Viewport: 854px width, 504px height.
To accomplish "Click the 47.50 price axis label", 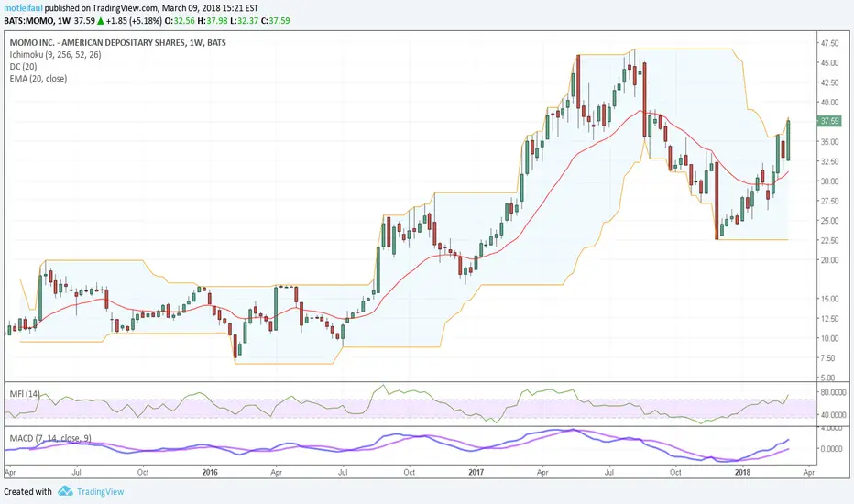I will click(x=829, y=43).
